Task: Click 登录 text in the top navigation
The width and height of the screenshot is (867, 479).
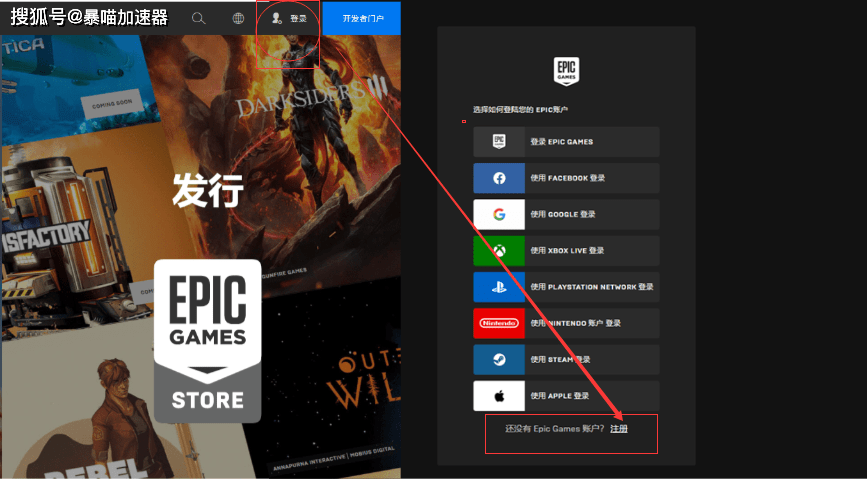Action: coord(298,18)
